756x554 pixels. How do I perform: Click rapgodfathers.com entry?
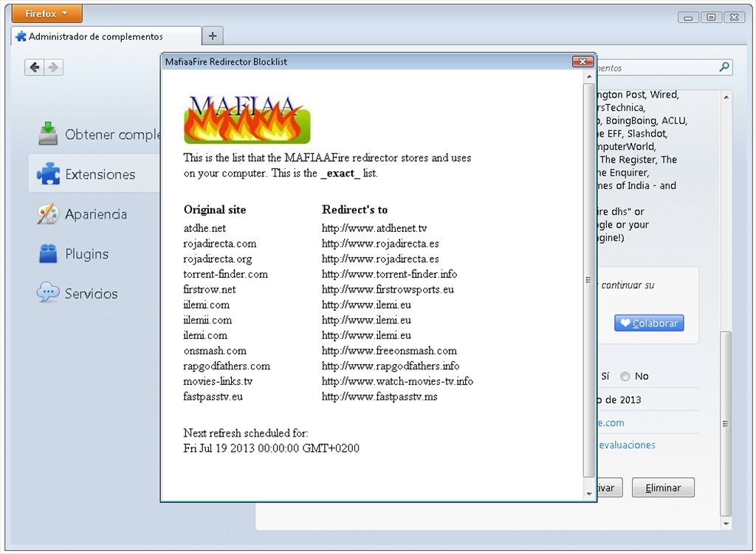pyautogui.click(x=227, y=366)
